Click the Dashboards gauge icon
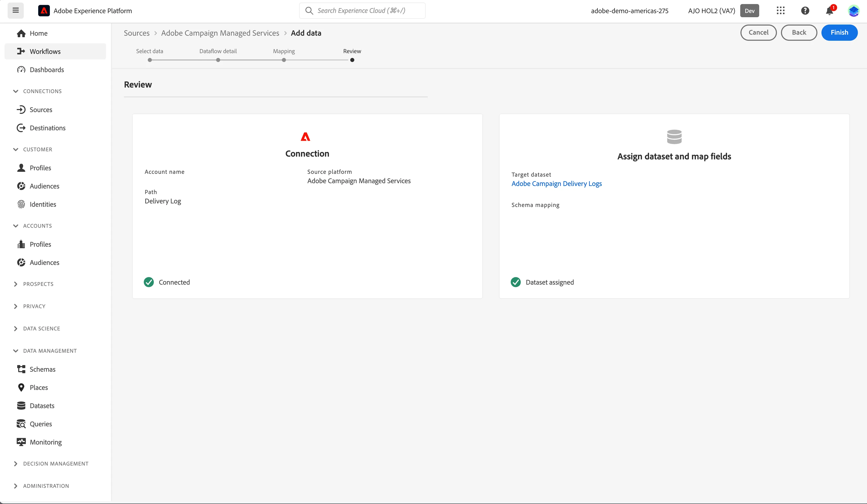 [x=21, y=70]
